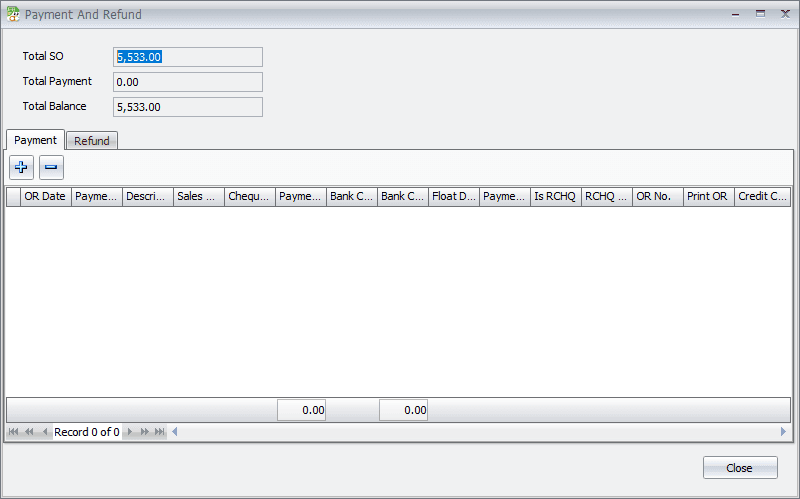Viewport: 800px width, 499px height.
Task: Minimize the Payment And Refund window
Action: pos(735,14)
